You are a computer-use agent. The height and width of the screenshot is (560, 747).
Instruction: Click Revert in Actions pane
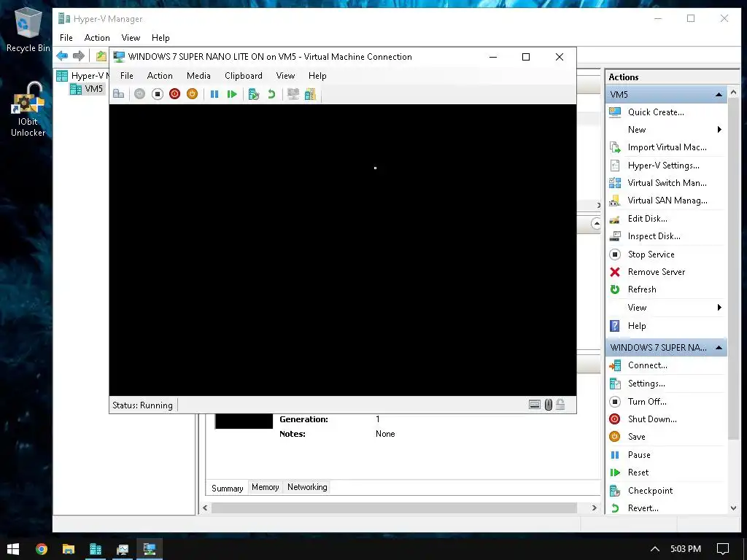tap(643, 508)
